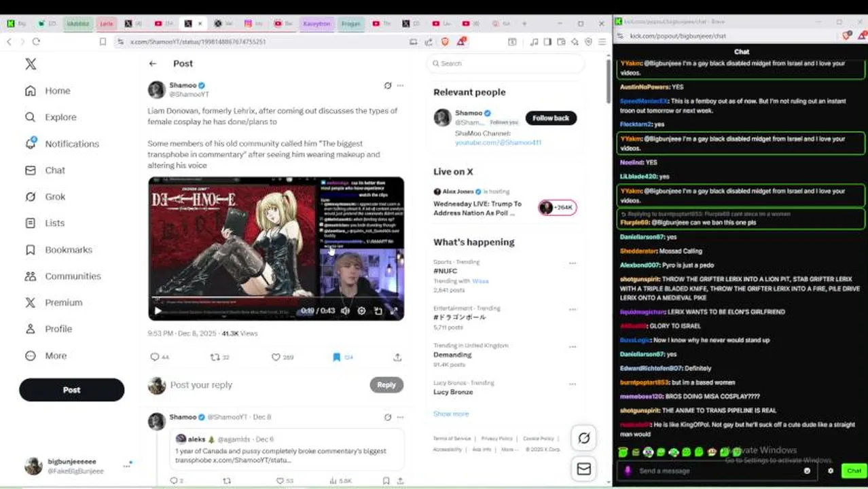Open a new browser tab

(x=524, y=23)
